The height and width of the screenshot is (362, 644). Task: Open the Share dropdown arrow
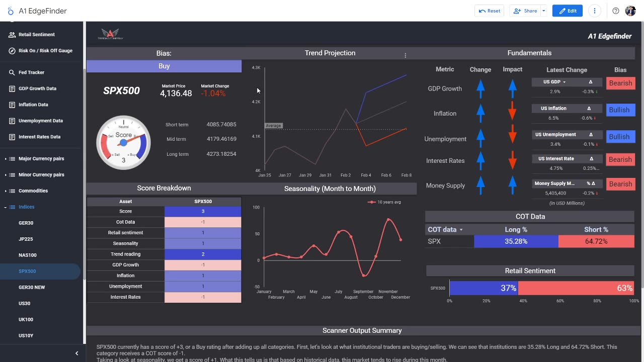pos(543,11)
